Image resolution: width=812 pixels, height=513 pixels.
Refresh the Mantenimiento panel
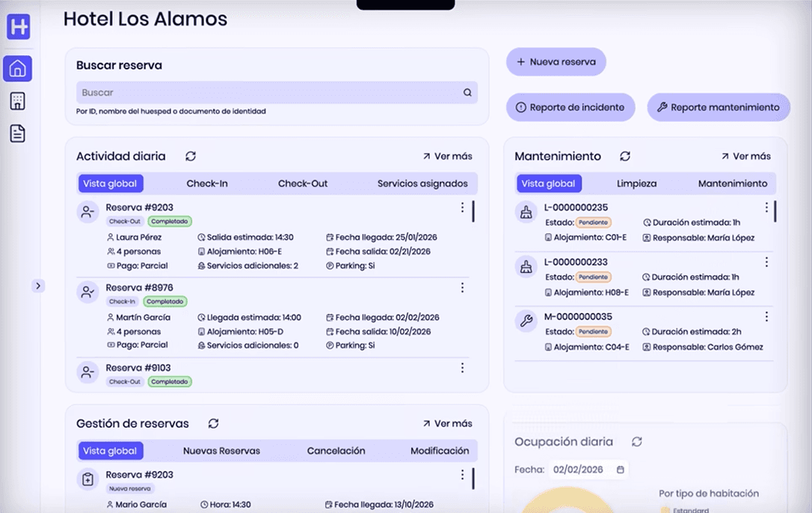(x=625, y=156)
